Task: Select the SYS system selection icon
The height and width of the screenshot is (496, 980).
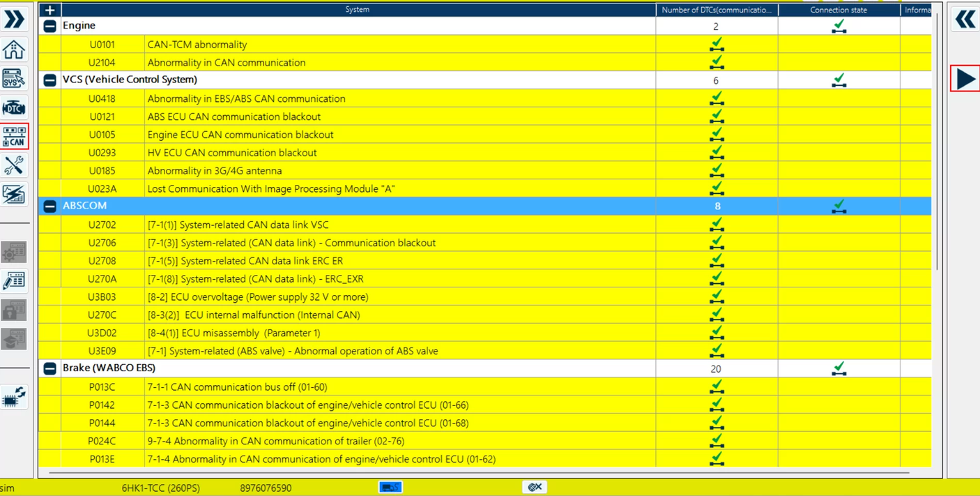Action: point(14,79)
